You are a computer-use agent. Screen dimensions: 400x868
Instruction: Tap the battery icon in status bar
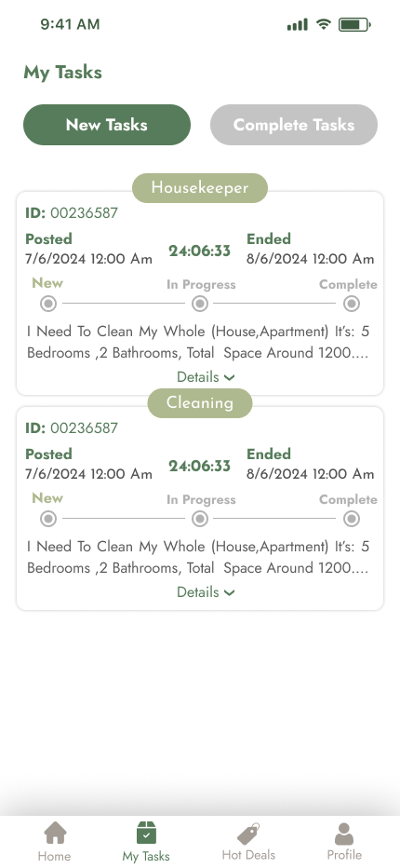tap(354, 24)
